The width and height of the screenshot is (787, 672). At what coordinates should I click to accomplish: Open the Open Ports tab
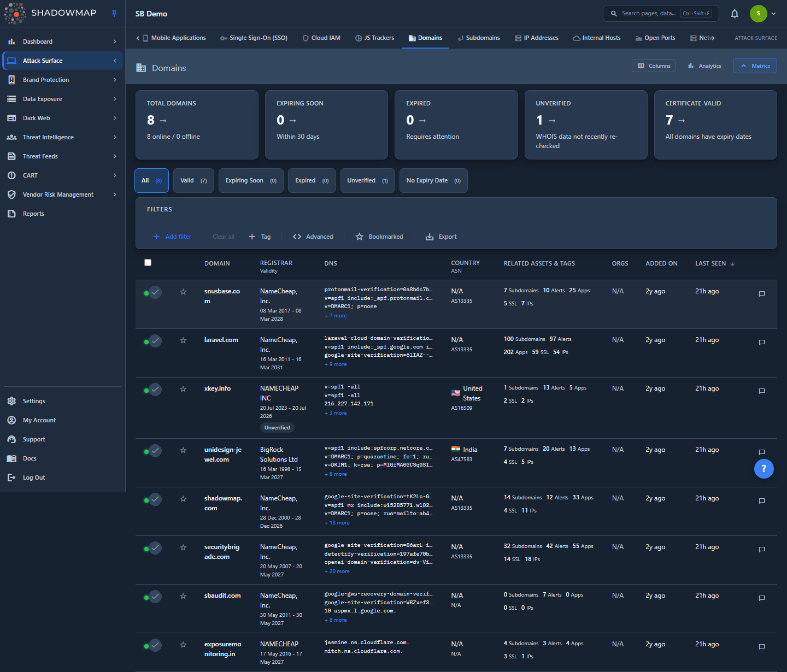coord(655,38)
